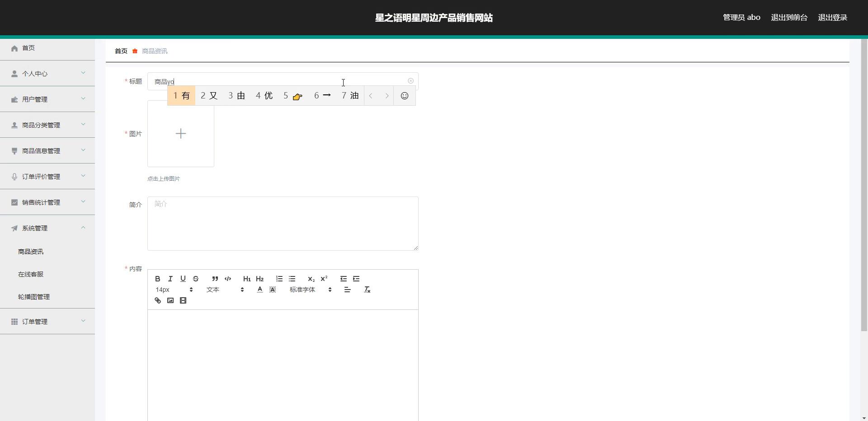The height and width of the screenshot is (421, 868).
Task: Open 轮播图管理 in the sidebar
Action: tap(34, 297)
